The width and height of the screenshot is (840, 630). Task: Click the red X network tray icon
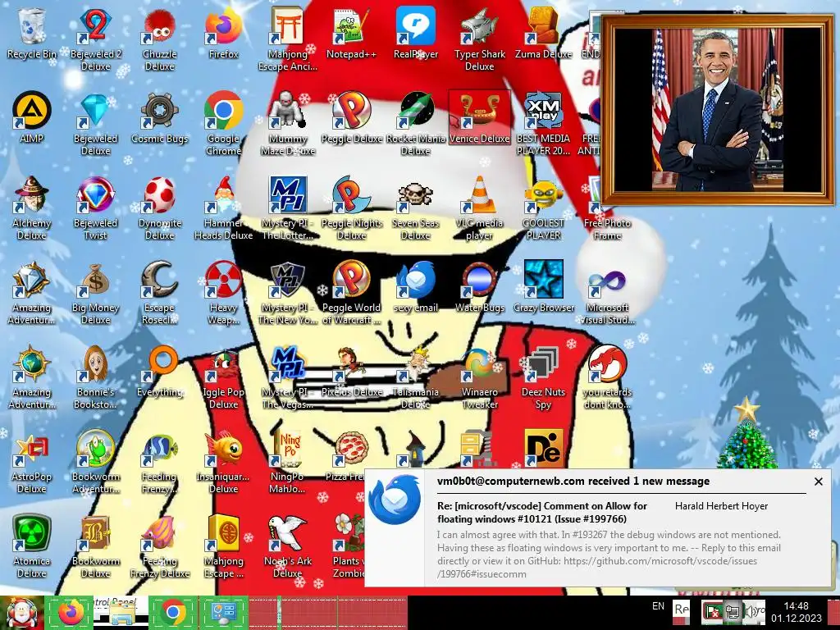click(x=713, y=611)
